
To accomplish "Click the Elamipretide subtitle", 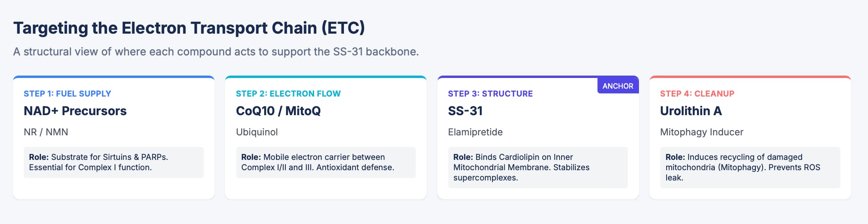I will point(475,132).
